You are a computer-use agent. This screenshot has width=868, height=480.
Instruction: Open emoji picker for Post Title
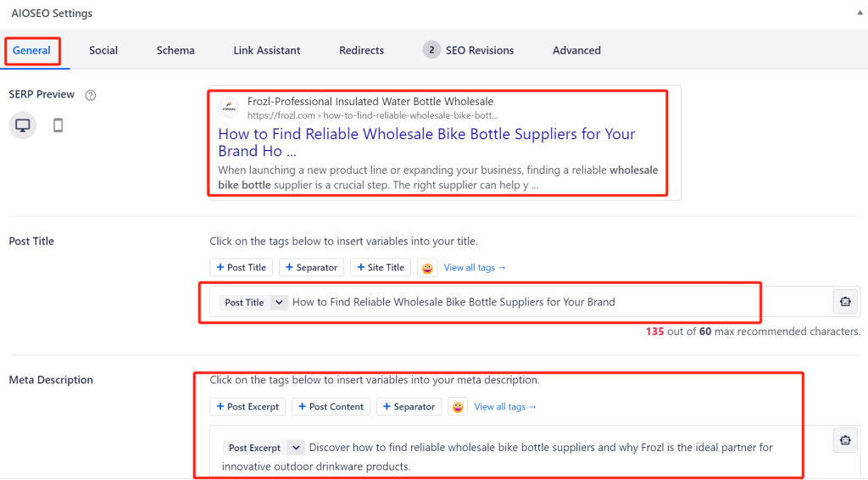coord(427,268)
